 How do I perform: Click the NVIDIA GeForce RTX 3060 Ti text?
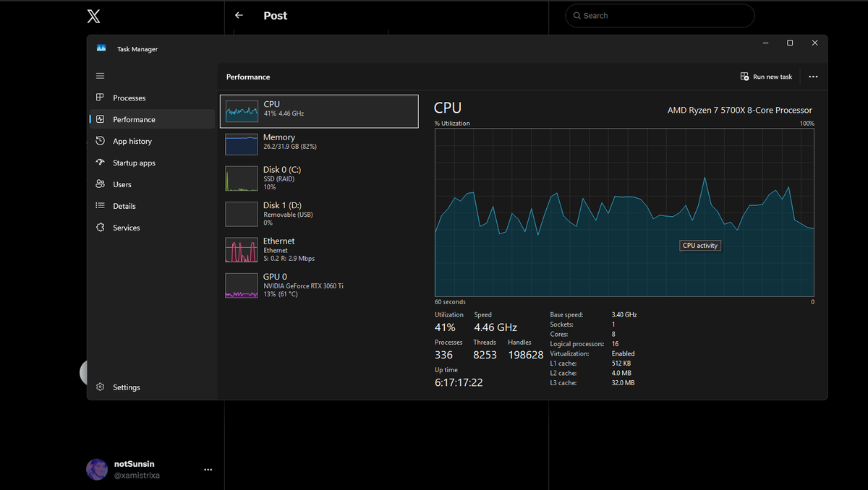coord(303,286)
